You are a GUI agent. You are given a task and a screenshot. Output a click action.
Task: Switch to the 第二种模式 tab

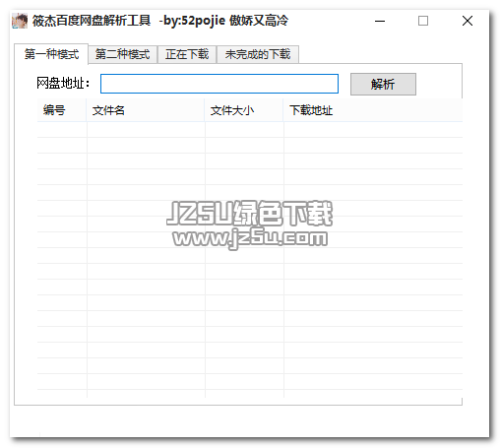pyautogui.click(x=122, y=54)
